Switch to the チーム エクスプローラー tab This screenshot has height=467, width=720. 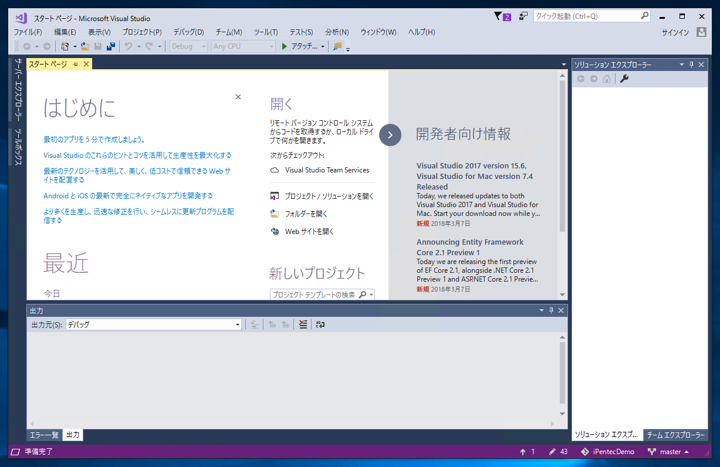[x=675, y=434]
